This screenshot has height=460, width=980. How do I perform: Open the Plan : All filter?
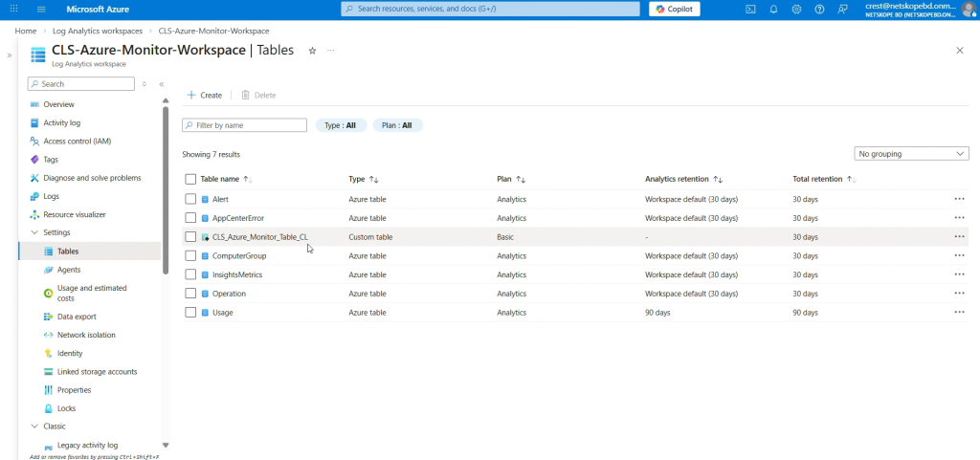click(397, 125)
